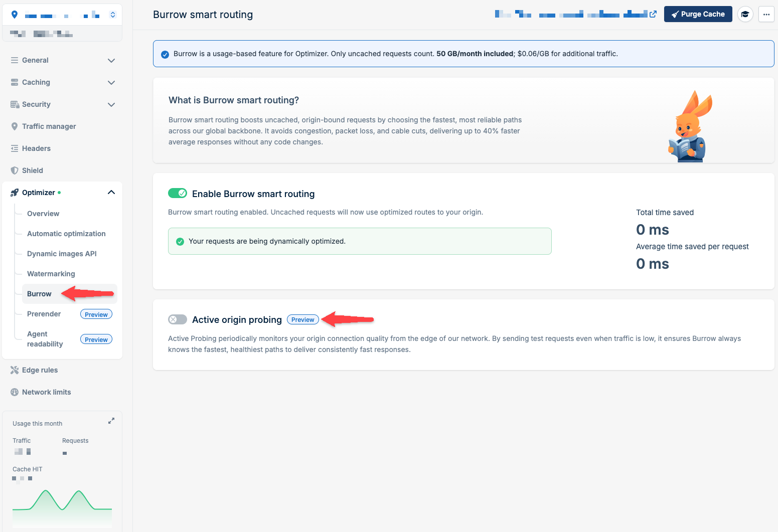Screen dimensions: 778x532
Task: Click the Shield icon in sidebar
Action: click(15, 170)
